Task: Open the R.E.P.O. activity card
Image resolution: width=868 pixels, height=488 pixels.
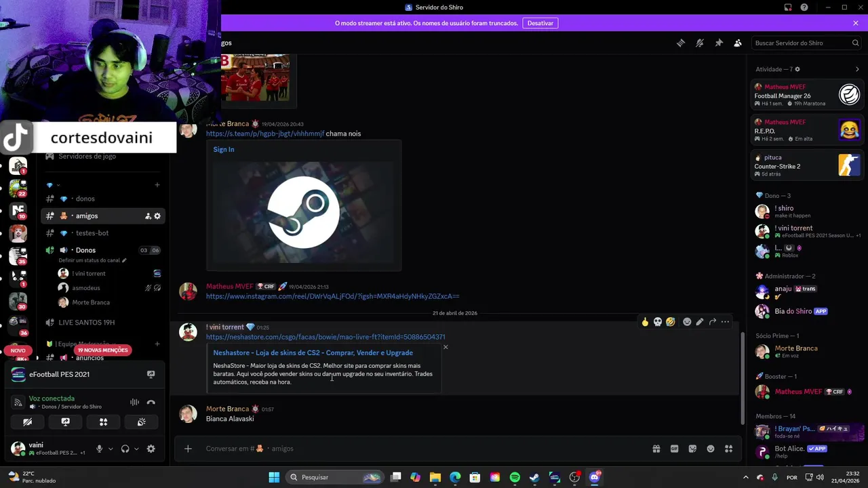Action: pos(807,130)
